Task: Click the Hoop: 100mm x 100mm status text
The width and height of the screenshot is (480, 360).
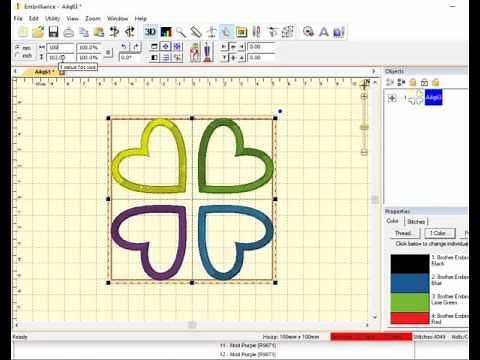Action: click(291, 337)
